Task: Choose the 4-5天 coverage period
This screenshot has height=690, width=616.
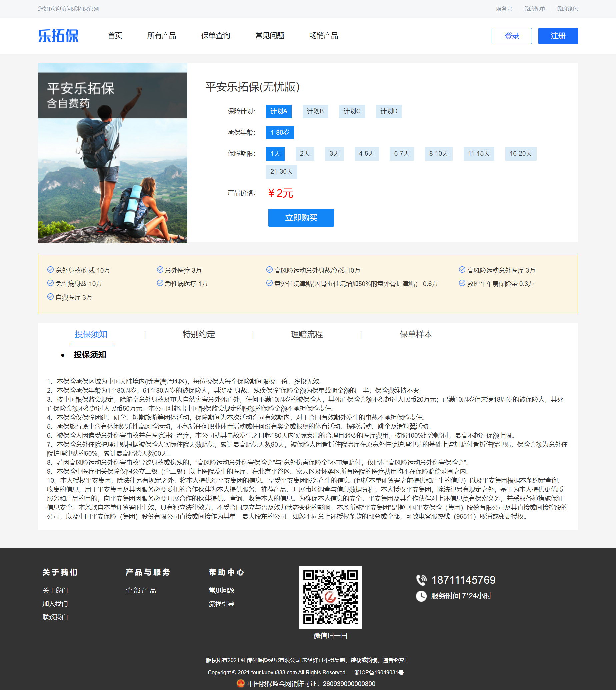Action: [x=367, y=154]
